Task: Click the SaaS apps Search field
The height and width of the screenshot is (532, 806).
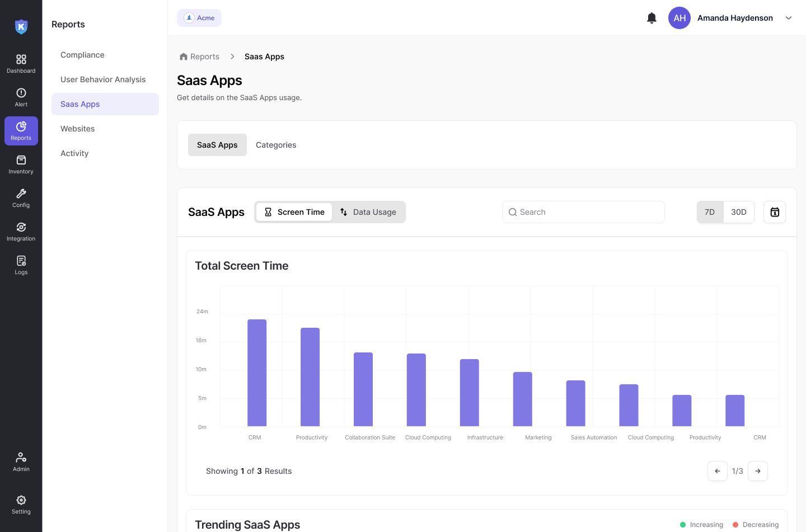Action: click(x=583, y=212)
